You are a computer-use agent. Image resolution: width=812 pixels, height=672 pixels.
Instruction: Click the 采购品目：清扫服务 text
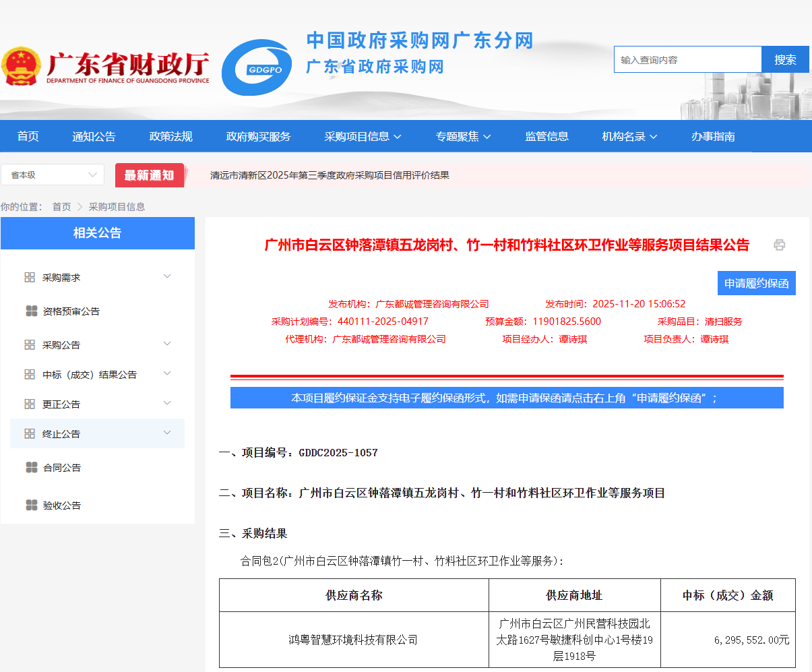tap(700, 322)
